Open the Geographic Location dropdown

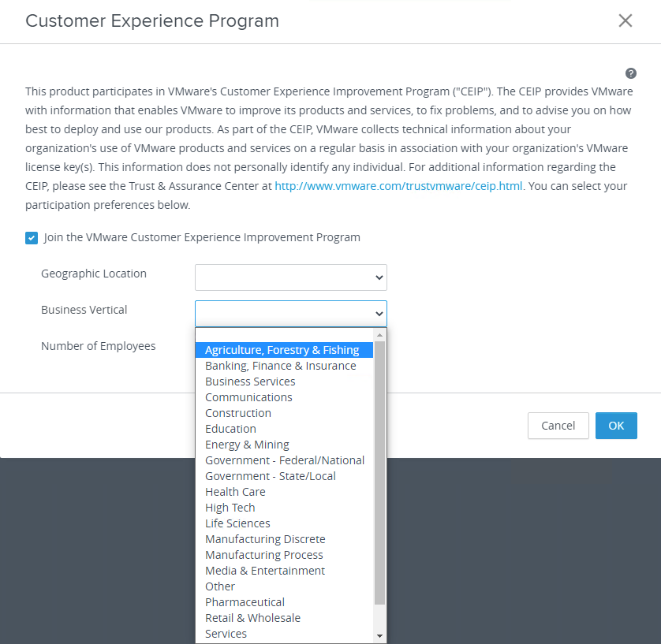point(291,277)
